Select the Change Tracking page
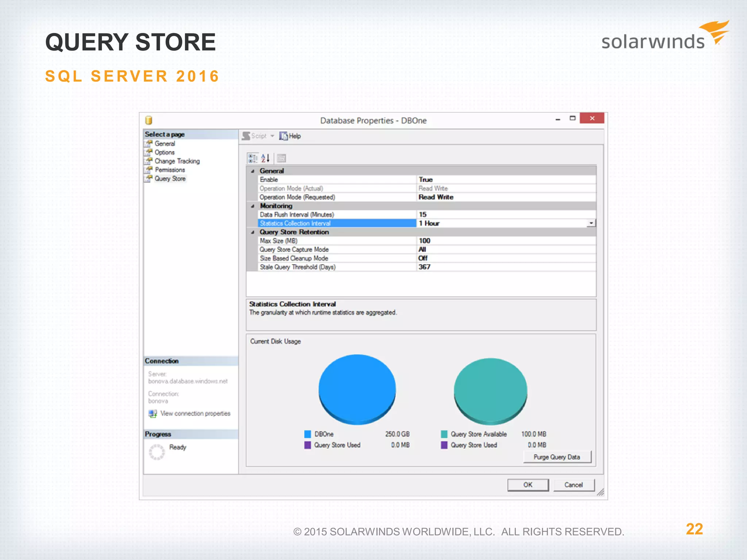The height and width of the screenshot is (560, 747). coord(177,161)
